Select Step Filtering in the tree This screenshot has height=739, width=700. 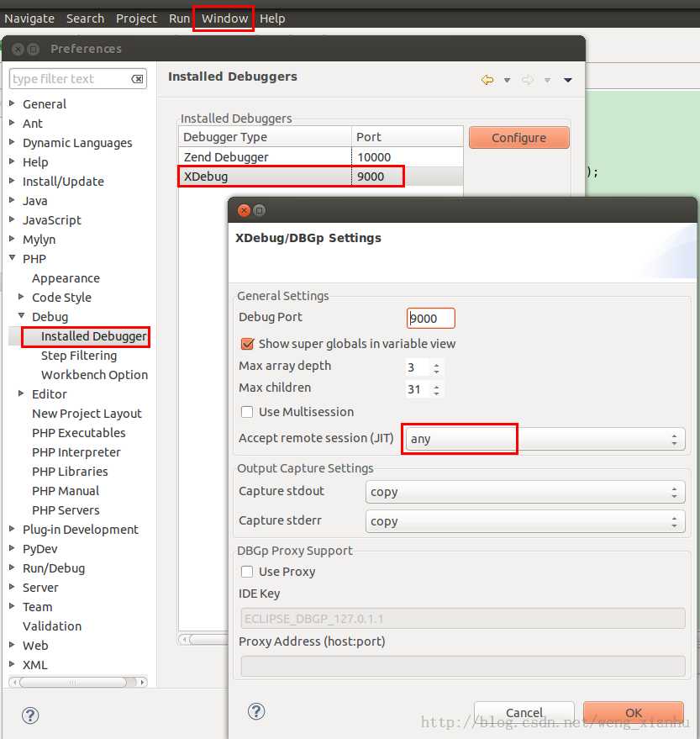[x=79, y=356]
